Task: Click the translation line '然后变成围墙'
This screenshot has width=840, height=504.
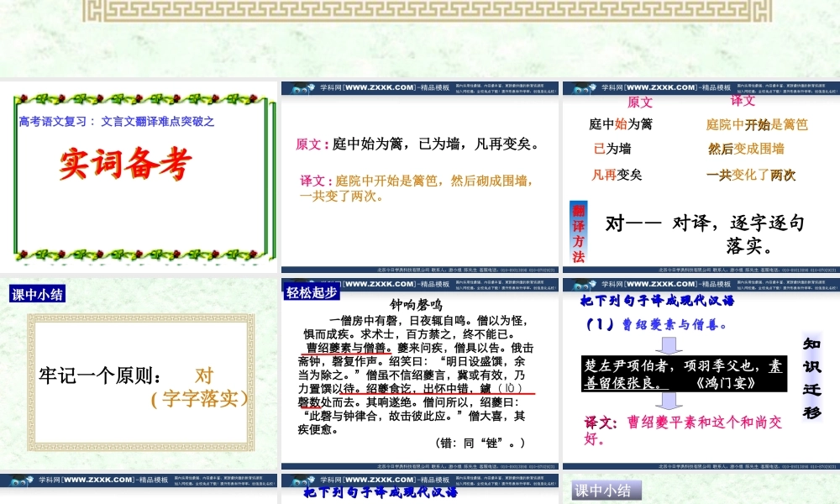Action: click(746, 149)
